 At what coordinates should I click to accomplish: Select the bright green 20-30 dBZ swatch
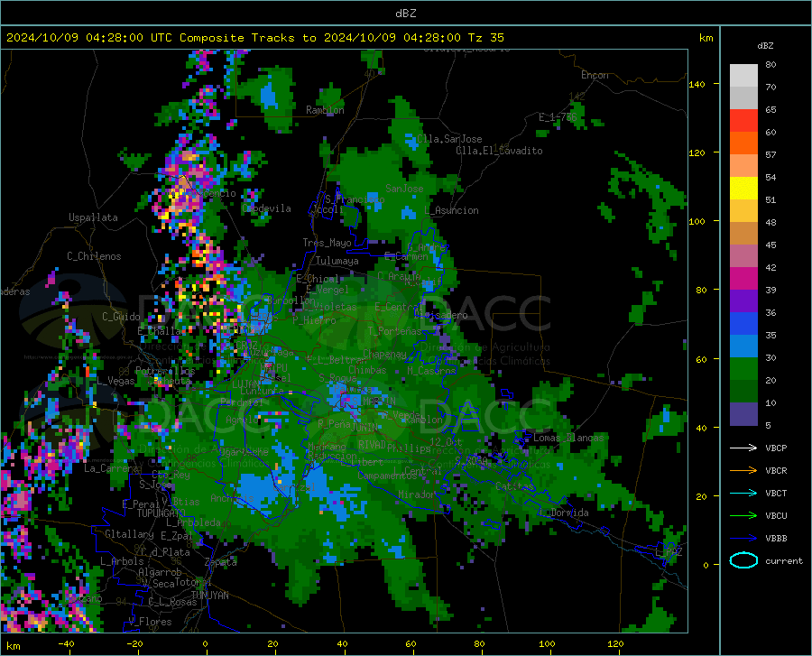click(743, 369)
